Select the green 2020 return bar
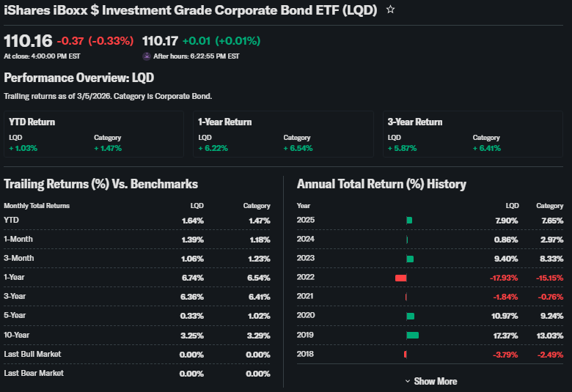This screenshot has width=572, height=392. 410,316
